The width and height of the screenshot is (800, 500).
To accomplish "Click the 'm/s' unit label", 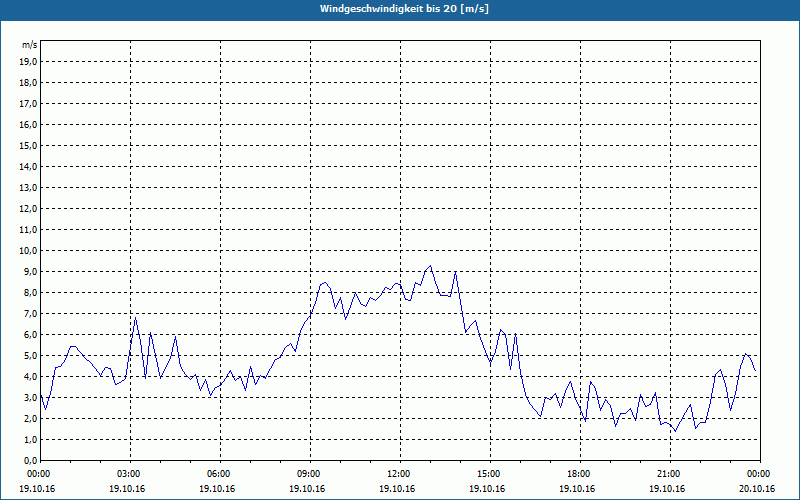I will click(30, 45).
